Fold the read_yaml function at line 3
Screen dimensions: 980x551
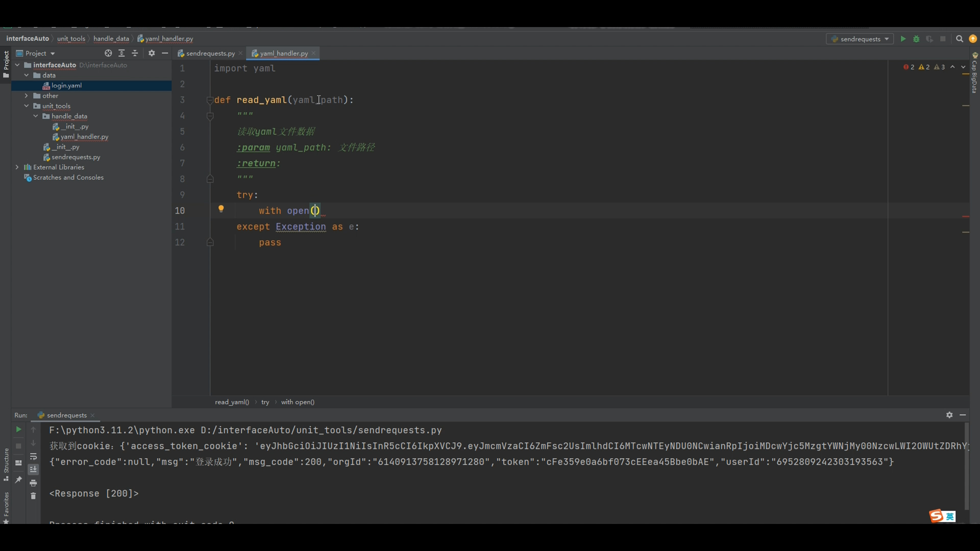click(210, 100)
